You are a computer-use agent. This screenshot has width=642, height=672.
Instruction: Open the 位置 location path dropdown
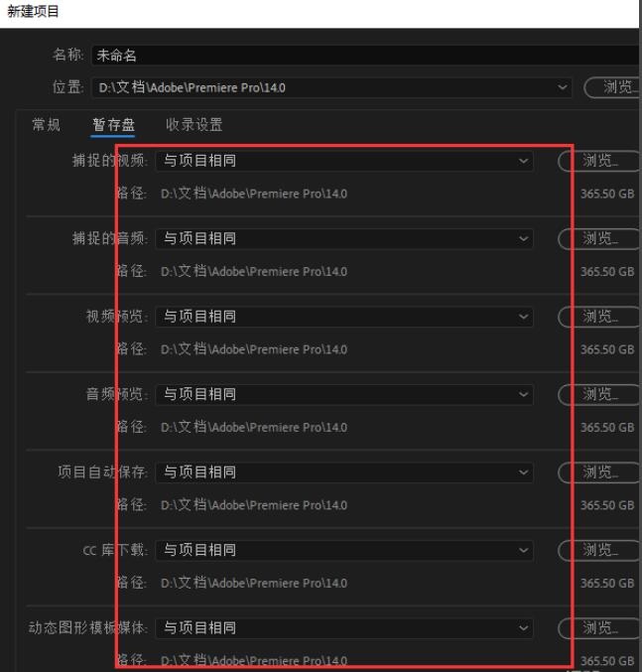pos(332,88)
